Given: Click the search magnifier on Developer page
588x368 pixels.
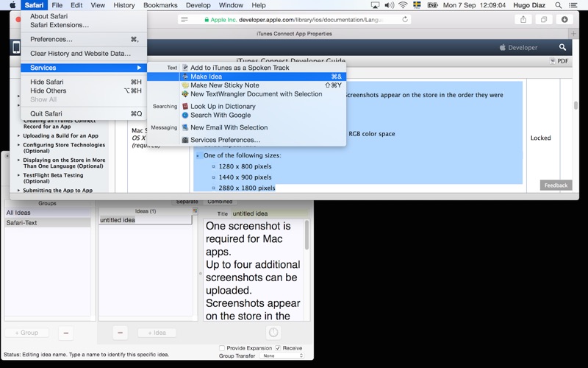Looking at the screenshot, I should tap(562, 47).
